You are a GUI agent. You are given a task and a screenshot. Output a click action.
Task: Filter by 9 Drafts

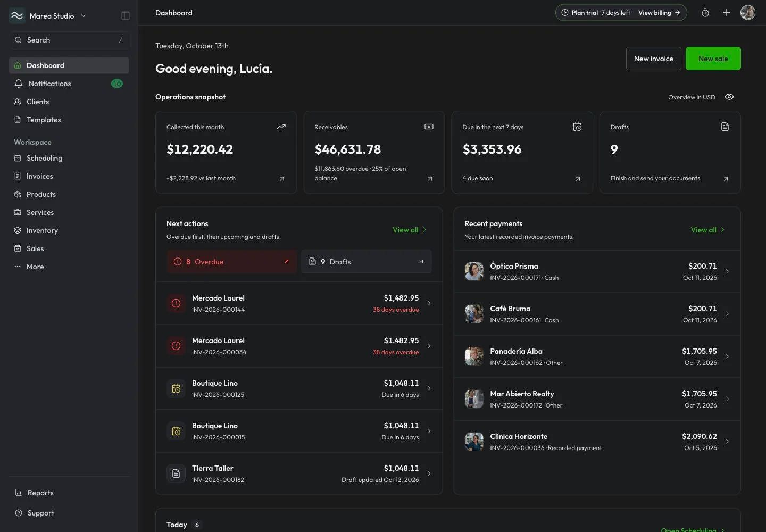tap(367, 262)
